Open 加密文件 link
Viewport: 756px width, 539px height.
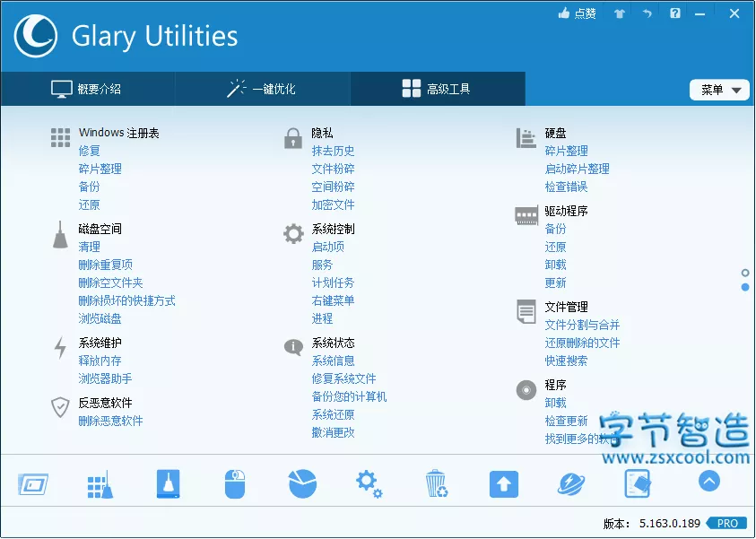click(333, 204)
